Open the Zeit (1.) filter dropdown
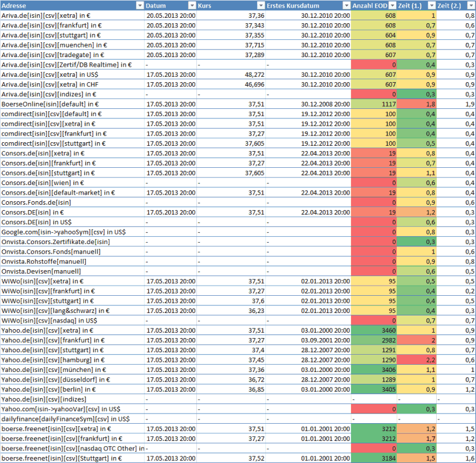 (432, 5)
